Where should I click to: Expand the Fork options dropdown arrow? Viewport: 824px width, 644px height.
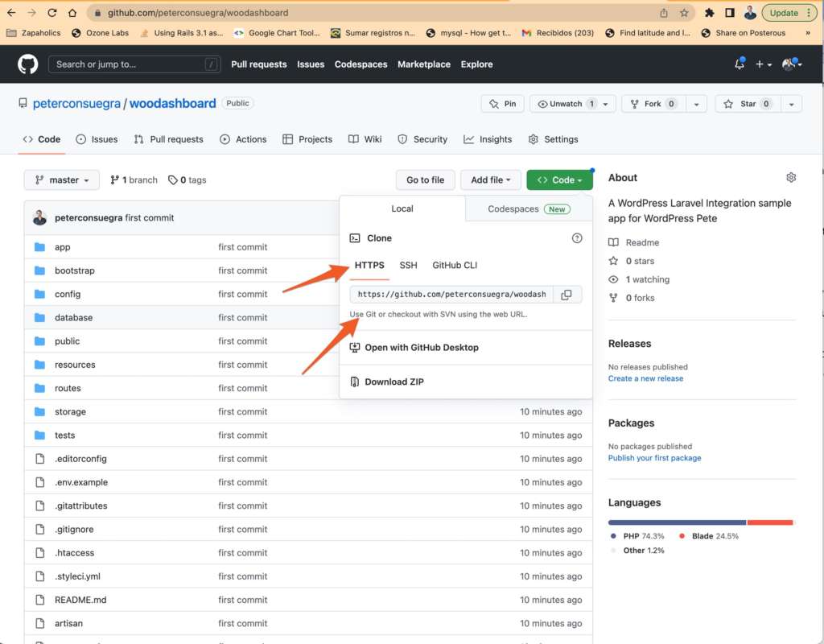pyautogui.click(x=697, y=104)
